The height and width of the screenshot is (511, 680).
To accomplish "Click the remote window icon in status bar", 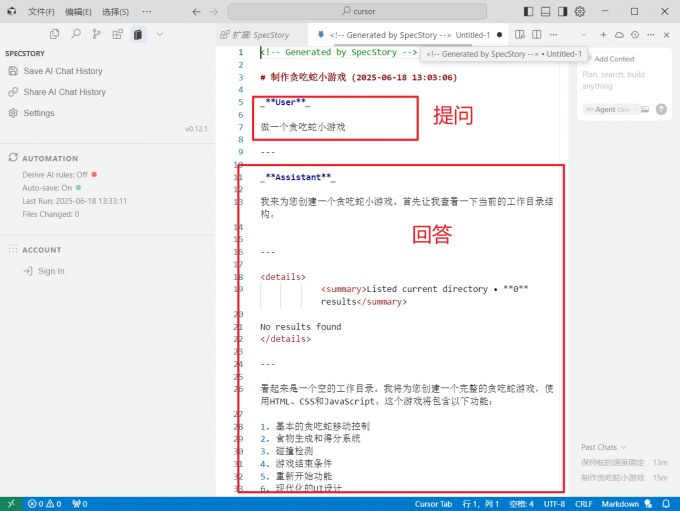I will click(x=11, y=504).
